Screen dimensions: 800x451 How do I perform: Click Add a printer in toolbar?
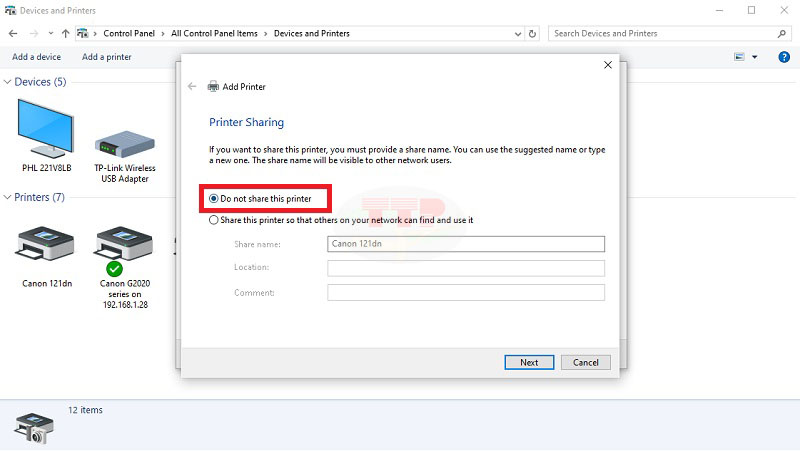pyautogui.click(x=107, y=57)
